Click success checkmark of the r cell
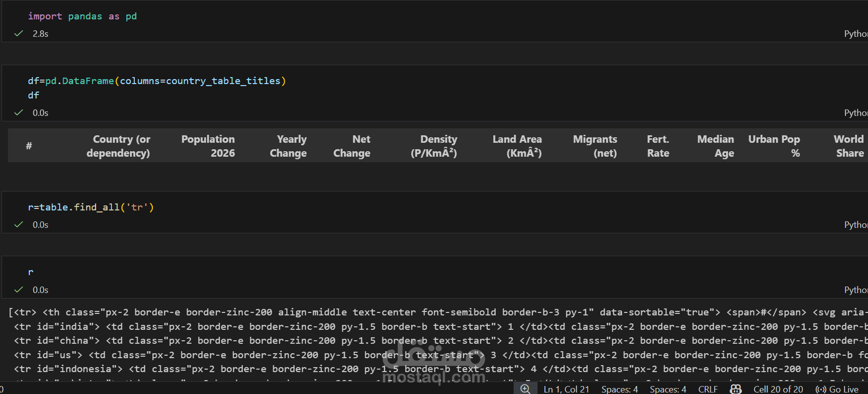The width and height of the screenshot is (868, 394). click(19, 290)
